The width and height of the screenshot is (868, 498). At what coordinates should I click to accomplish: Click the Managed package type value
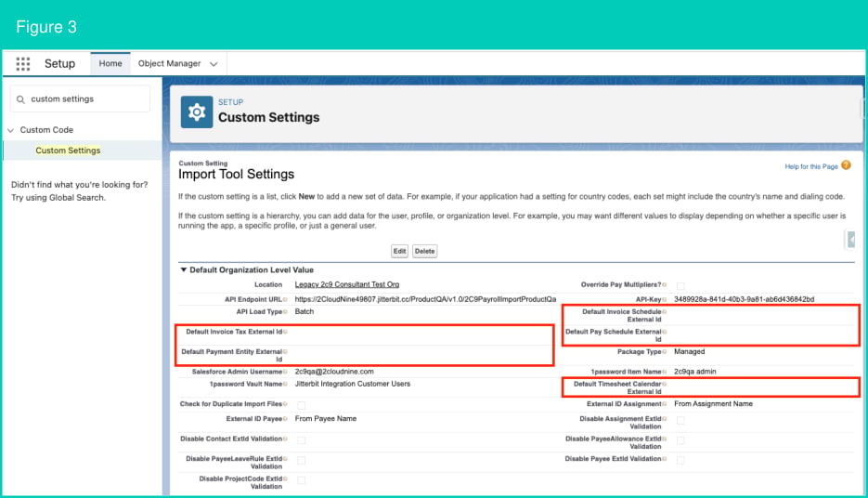point(689,352)
